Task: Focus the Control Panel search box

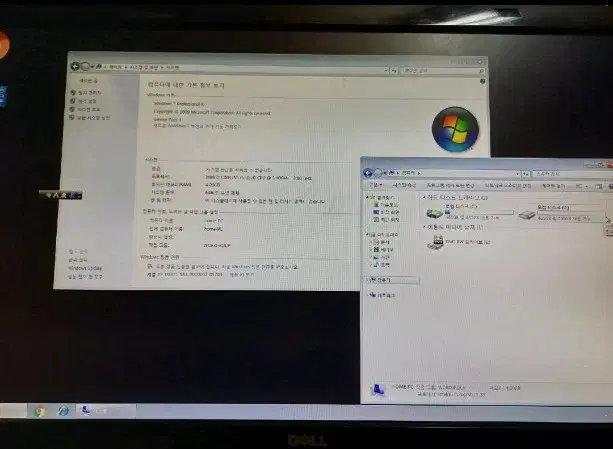Action: (442, 71)
